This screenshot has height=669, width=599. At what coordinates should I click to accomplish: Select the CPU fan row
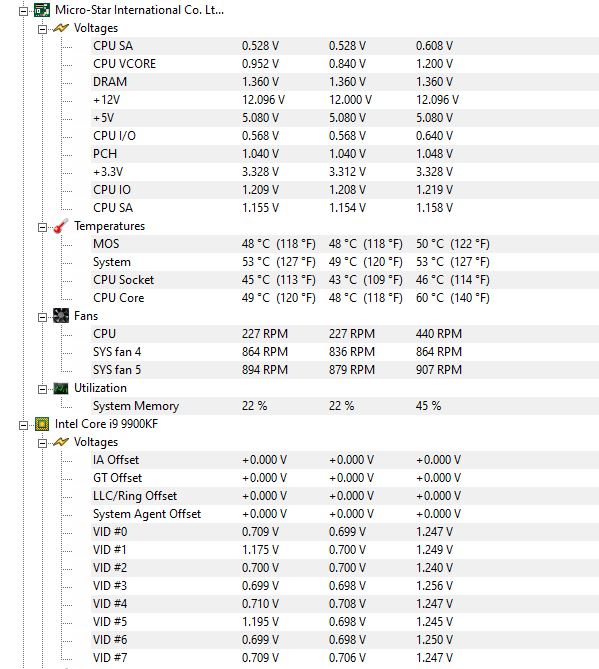click(x=345, y=334)
